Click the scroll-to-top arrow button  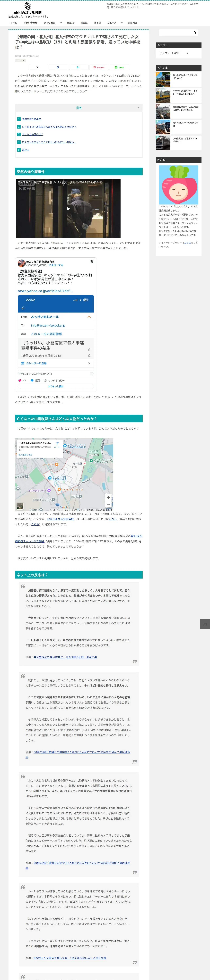[205, 624]
